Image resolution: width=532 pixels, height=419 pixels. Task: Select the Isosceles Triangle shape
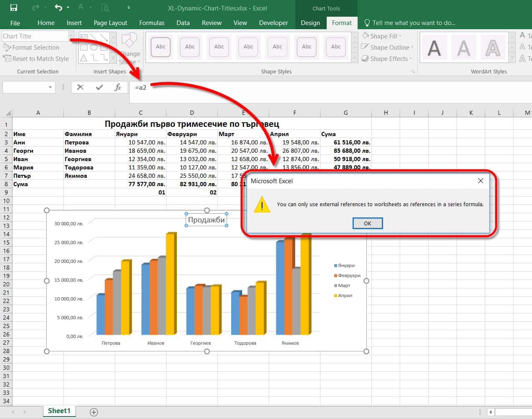(83, 58)
